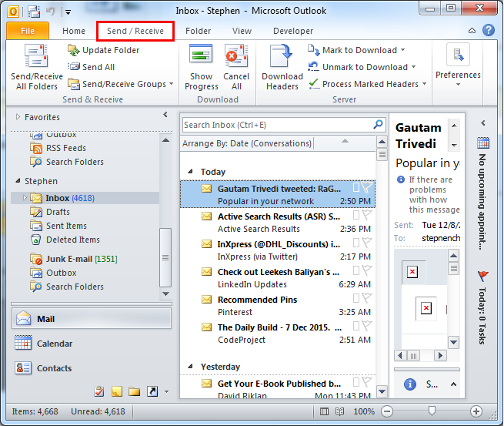Viewport: 504px width, 426px height.
Task: Open the Contacts navigation button
Action: coord(92,367)
